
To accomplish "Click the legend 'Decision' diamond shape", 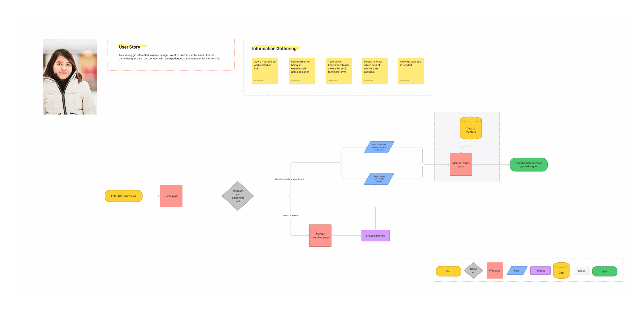I will (473, 270).
